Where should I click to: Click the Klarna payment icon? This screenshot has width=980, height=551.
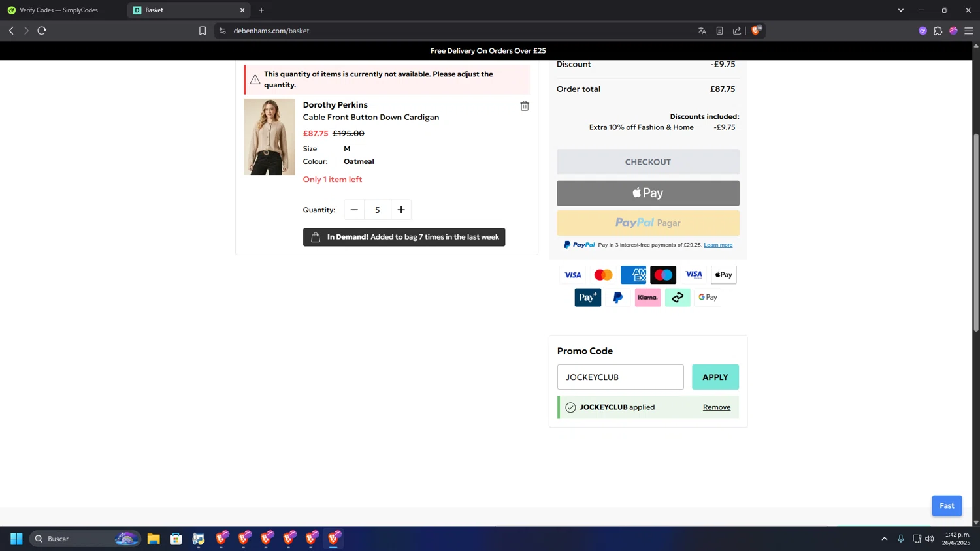(x=647, y=298)
